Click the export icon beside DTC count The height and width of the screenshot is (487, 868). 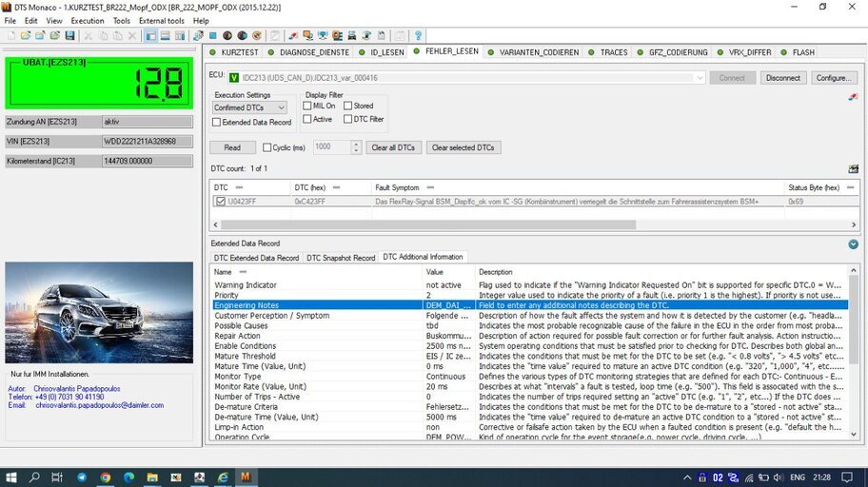click(853, 168)
